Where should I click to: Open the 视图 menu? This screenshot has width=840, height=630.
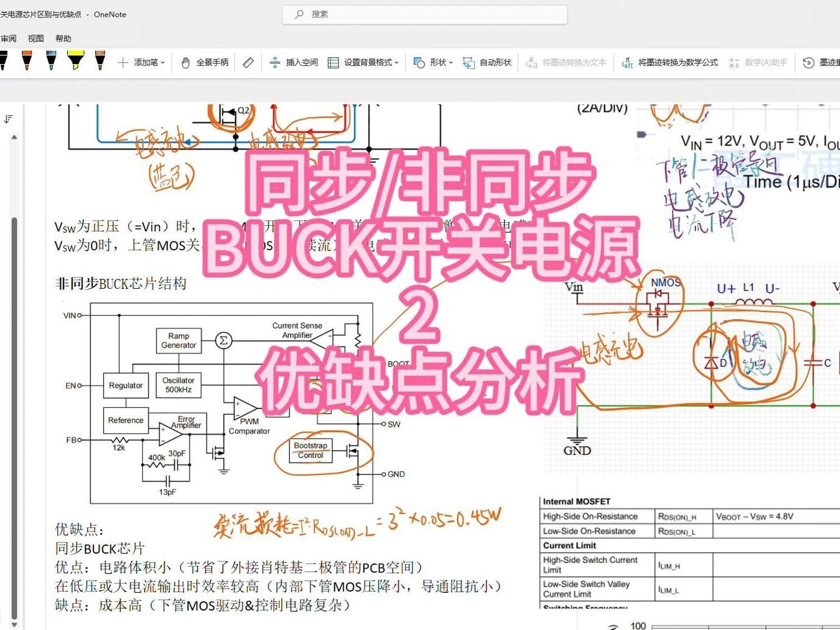tap(36, 38)
